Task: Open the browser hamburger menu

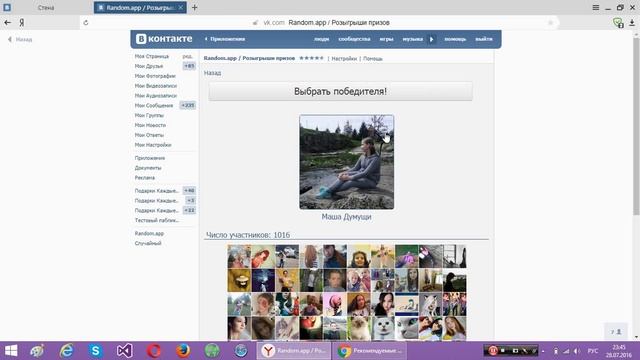Action: tap(596, 7)
